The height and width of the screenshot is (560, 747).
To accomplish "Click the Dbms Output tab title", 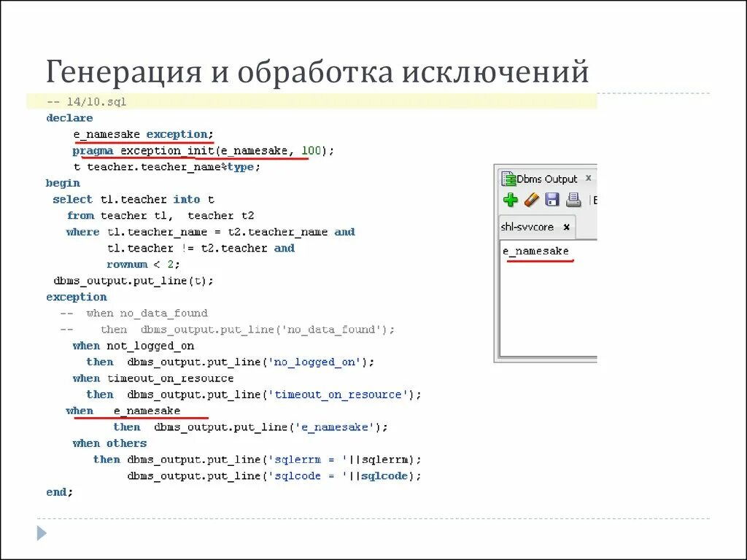I will click(x=546, y=178).
